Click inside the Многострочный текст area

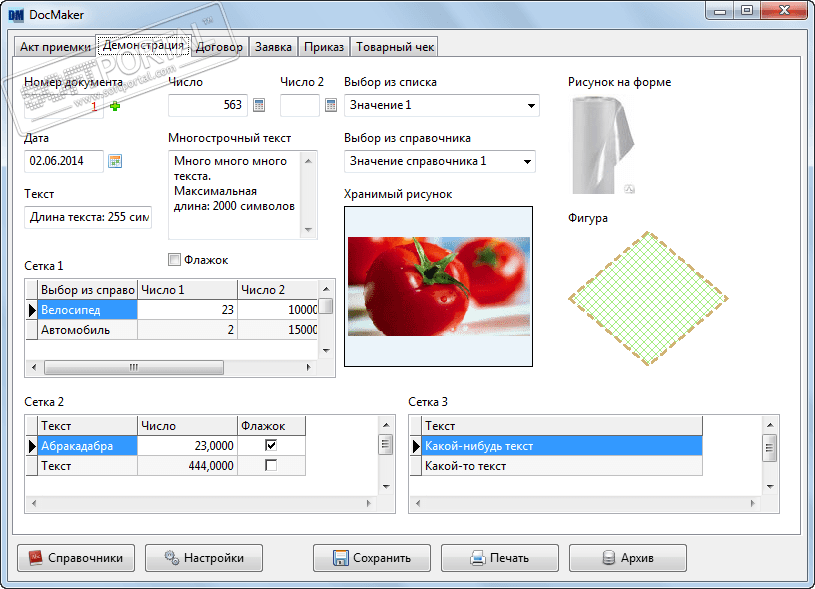tap(235, 195)
